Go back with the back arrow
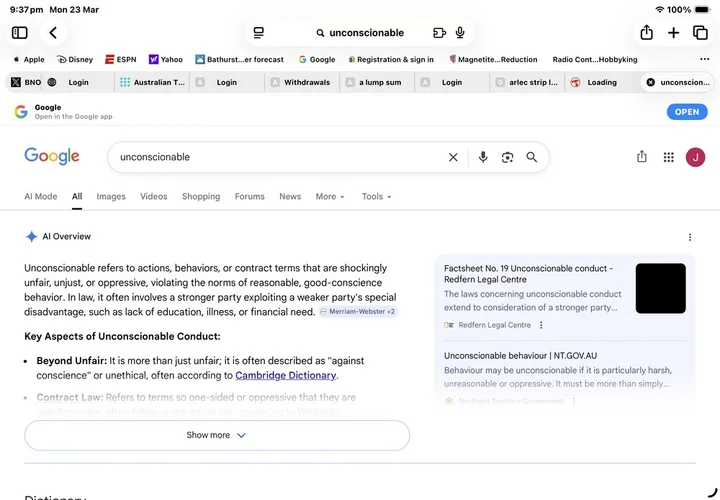Screen dimensions: 720x500 (53, 33)
